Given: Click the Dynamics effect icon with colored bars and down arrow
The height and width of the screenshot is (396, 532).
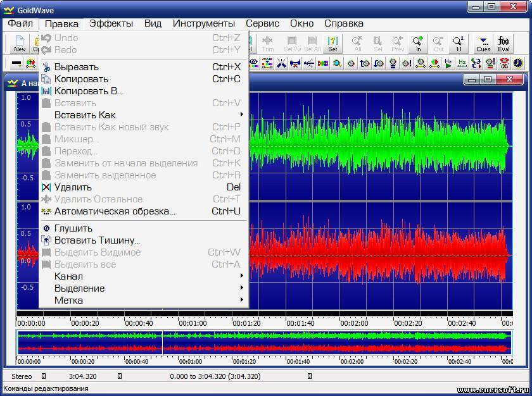Looking at the screenshot, I should tap(267, 63).
